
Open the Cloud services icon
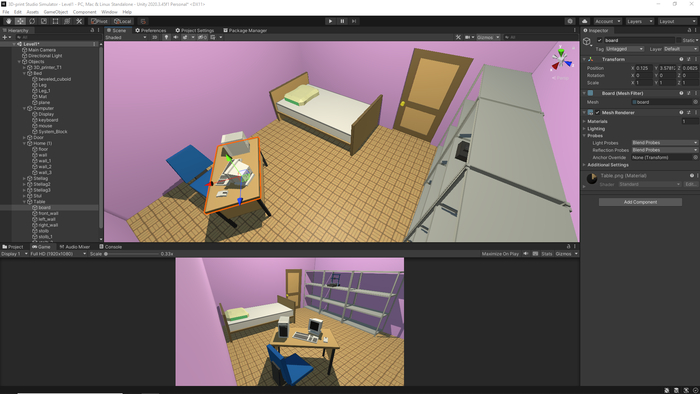tap(584, 21)
